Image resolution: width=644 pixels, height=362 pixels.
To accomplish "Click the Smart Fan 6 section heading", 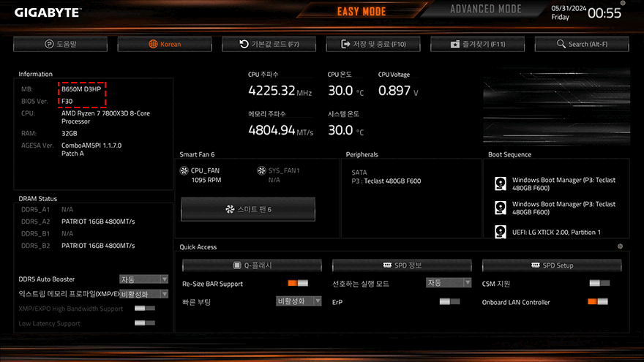I will pos(197,154).
